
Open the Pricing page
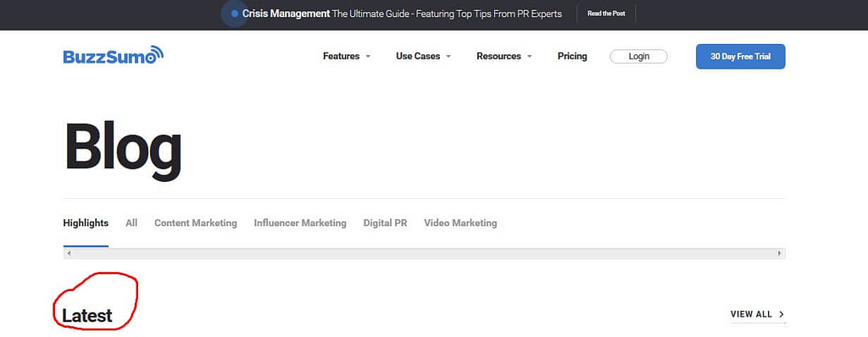coord(572,57)
